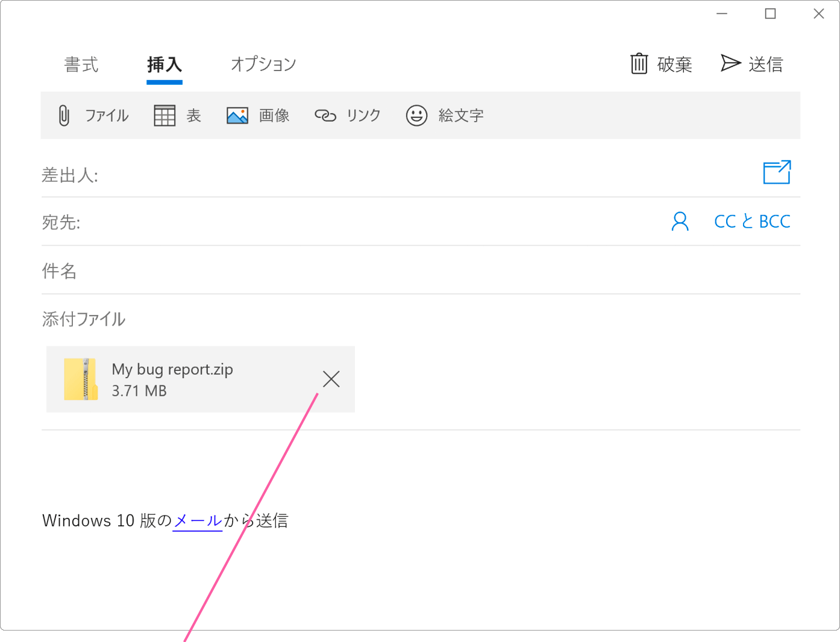Remove My bug report.zip attachment

click(331, 379)
